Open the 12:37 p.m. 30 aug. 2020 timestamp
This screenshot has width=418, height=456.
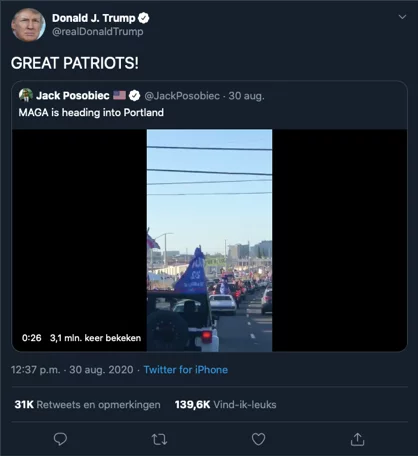pos(72,370)
